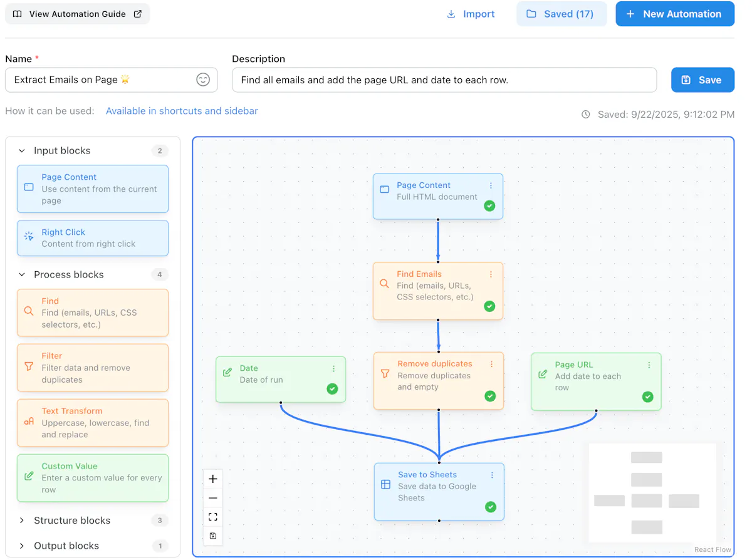
Task: Click the Text Transform aA icon
Action: point(29,422)
